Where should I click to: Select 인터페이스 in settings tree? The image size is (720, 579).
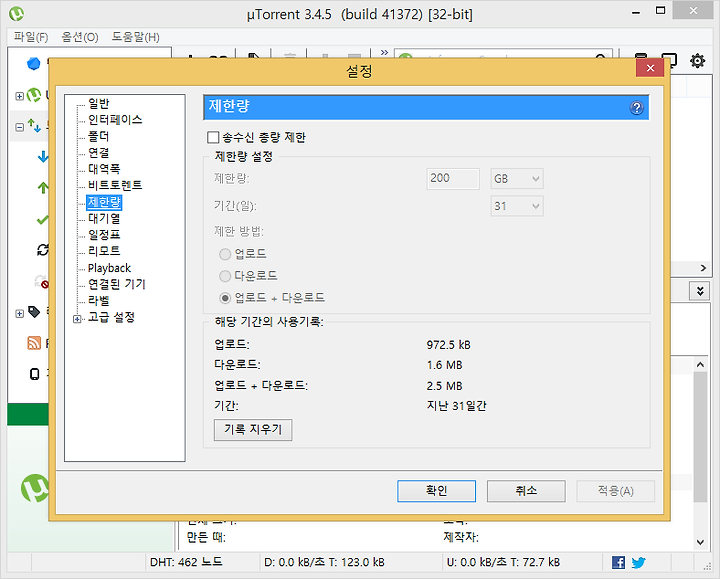pyautogui.click(x=115, y=120)
